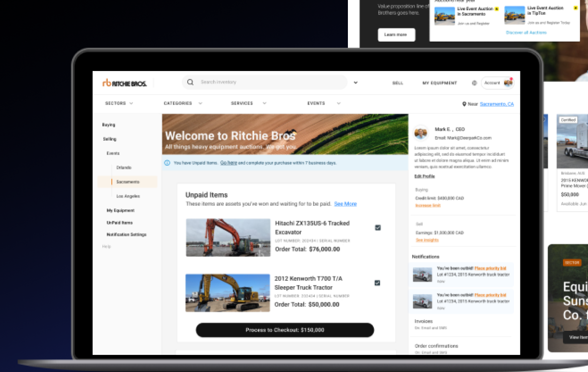Click the location pin icon near Sacramento

point(464,104)
